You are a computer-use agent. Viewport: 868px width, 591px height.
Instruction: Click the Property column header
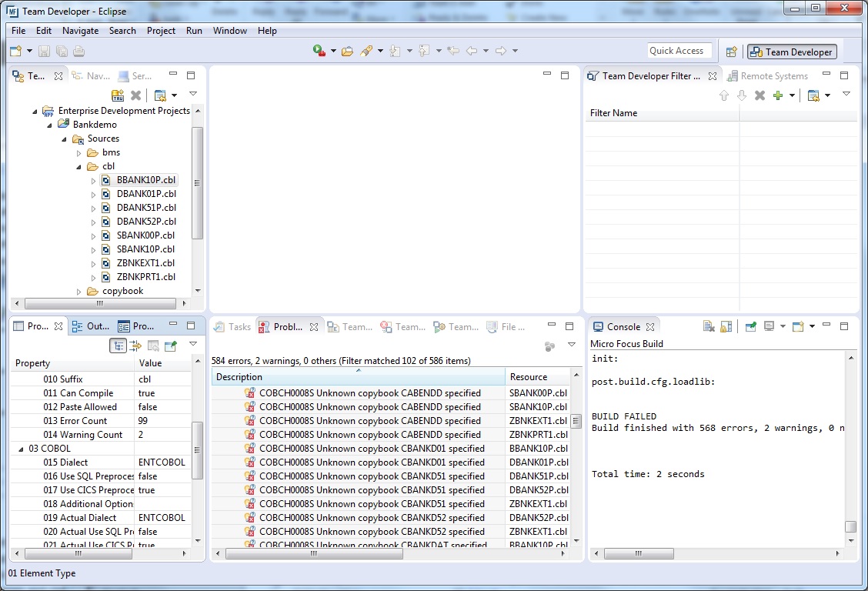click(x=72, y=363)
